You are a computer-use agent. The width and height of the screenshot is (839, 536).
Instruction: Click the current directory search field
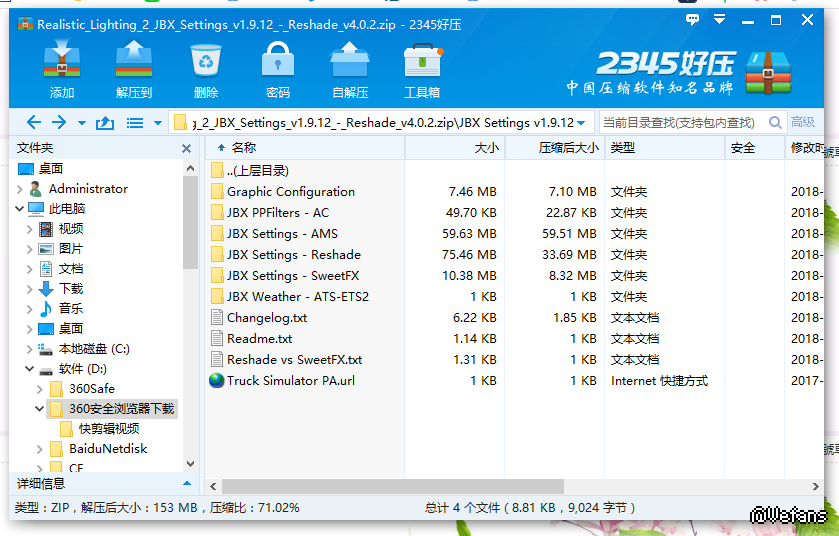click(x=680, y=122)
